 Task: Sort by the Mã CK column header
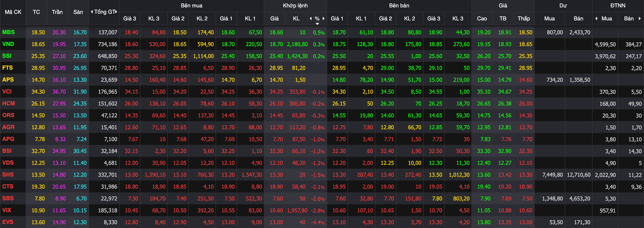click(13, 12)
